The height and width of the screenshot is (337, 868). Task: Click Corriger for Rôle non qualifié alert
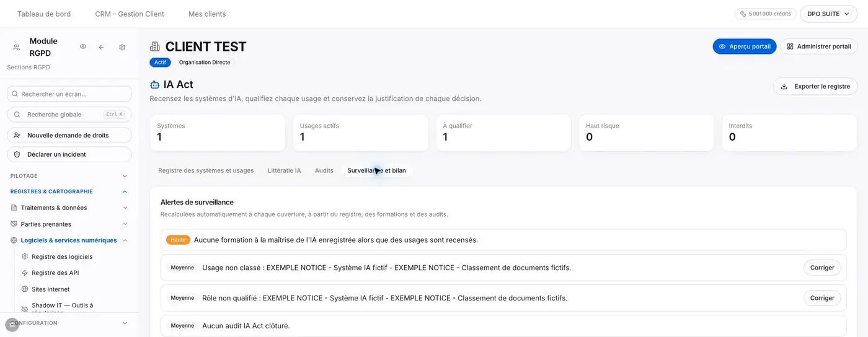[822, 298]
